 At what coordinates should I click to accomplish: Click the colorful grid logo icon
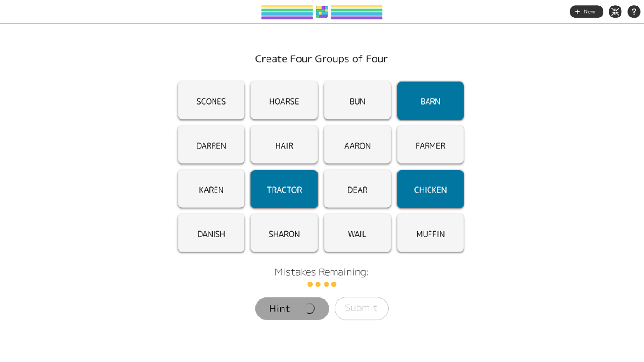322,12
